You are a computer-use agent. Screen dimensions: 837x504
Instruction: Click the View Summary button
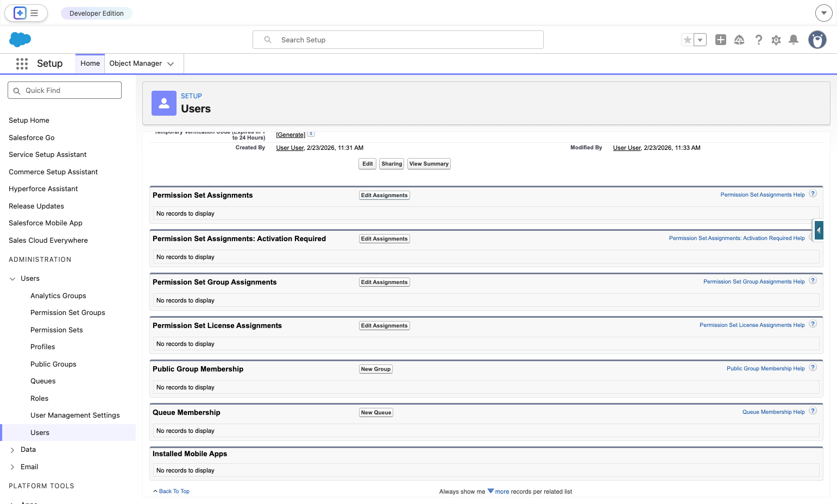[x=429, y=164]
